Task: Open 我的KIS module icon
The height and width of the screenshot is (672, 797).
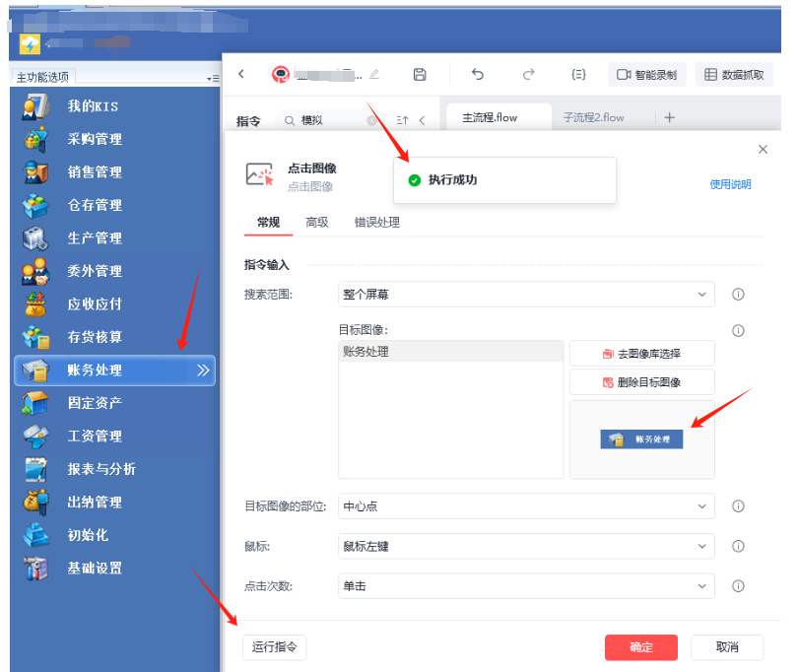Action: point(35,106)
